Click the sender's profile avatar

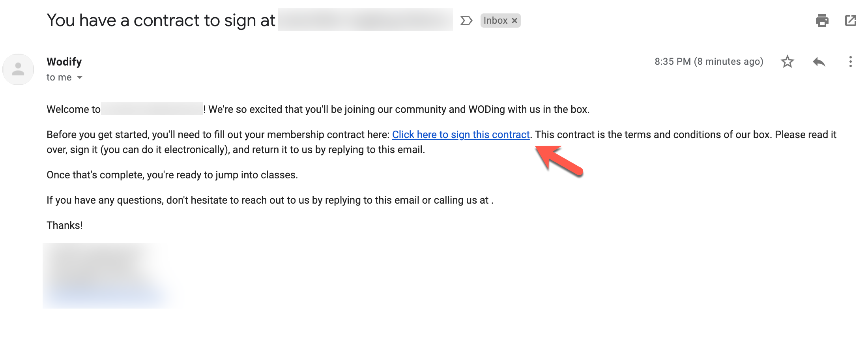[x=18, y=69]
